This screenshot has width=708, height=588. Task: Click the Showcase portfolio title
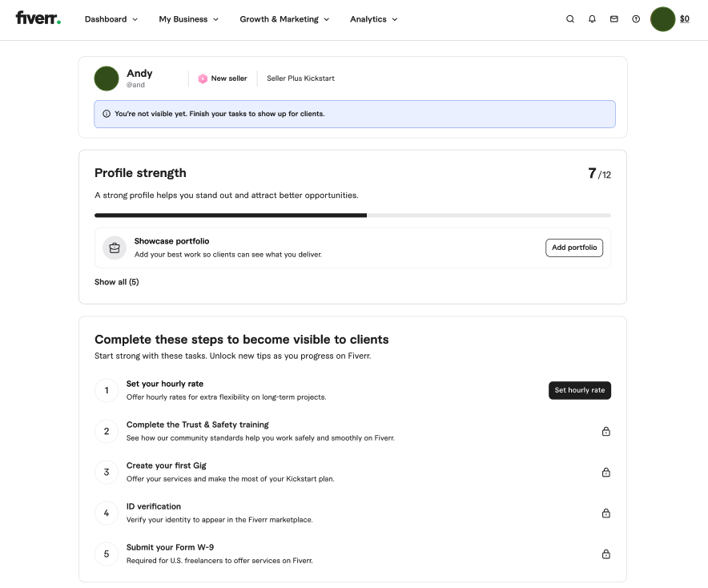[171, 241]
